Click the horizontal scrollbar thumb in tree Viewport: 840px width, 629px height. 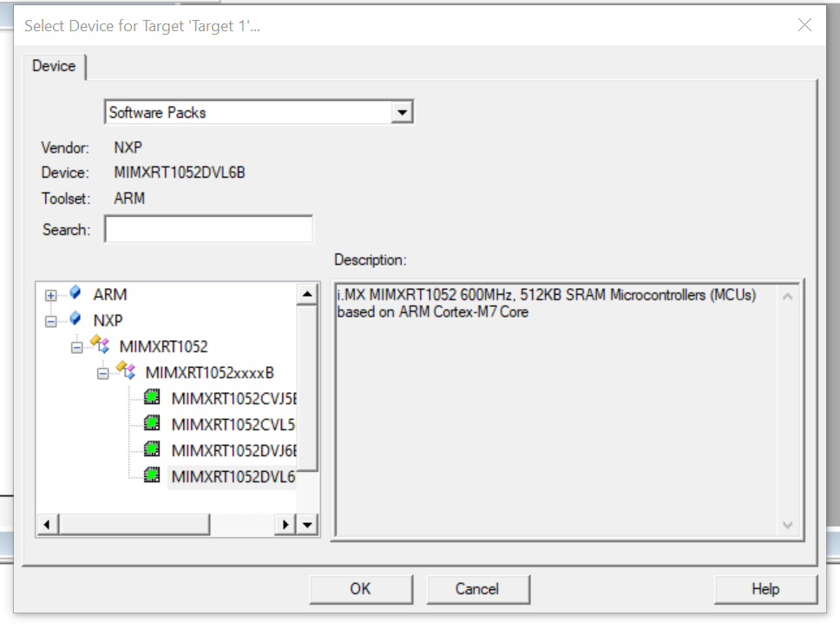(x=134, y=525)
